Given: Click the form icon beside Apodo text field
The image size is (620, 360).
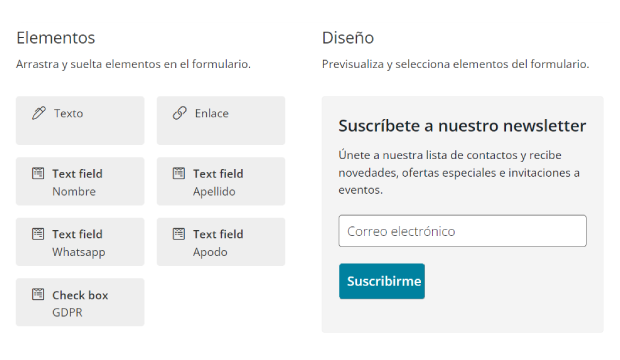Looking at the screenshot, I should click(179, 234).
